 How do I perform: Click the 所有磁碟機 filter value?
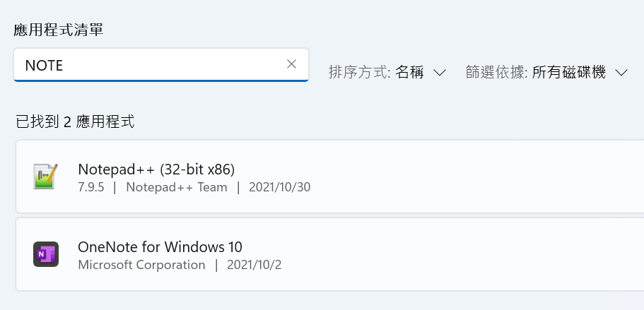point(569,73)
